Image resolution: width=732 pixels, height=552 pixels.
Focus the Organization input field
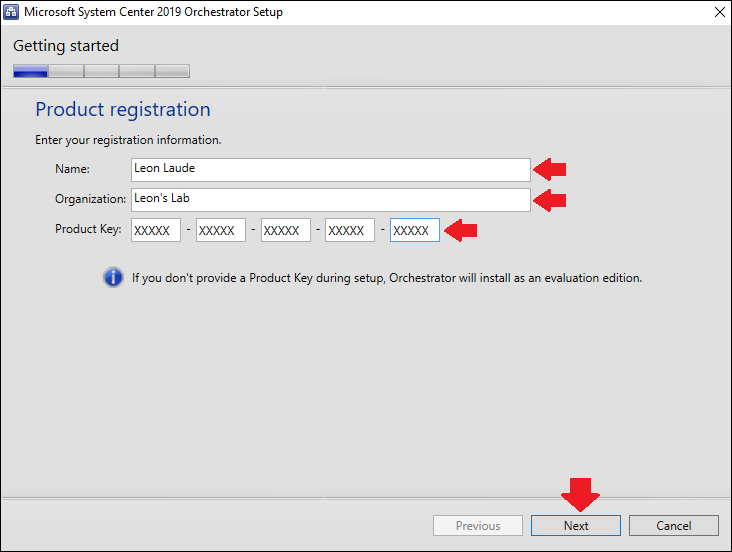coord(331,200)
